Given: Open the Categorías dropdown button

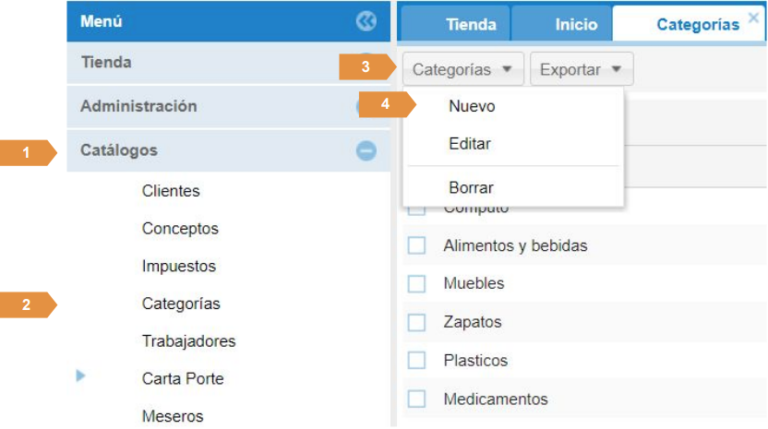Looking at the screenshot, I should [x=463, y=70].
